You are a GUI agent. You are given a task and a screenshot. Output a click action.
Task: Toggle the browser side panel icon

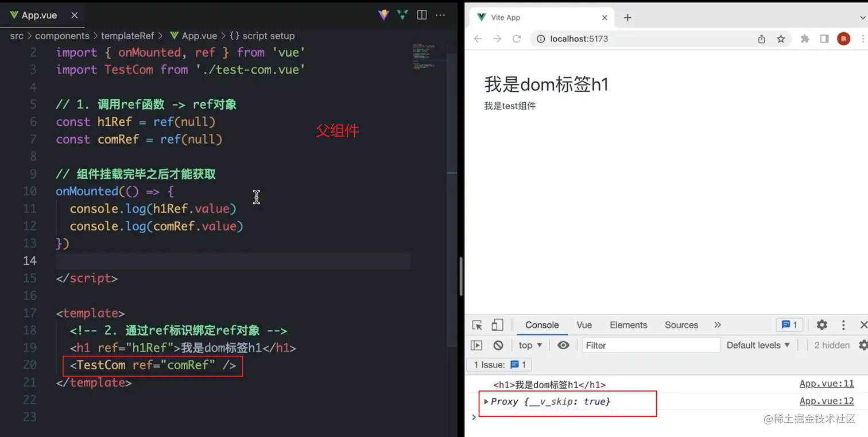[x=824, y=38]
